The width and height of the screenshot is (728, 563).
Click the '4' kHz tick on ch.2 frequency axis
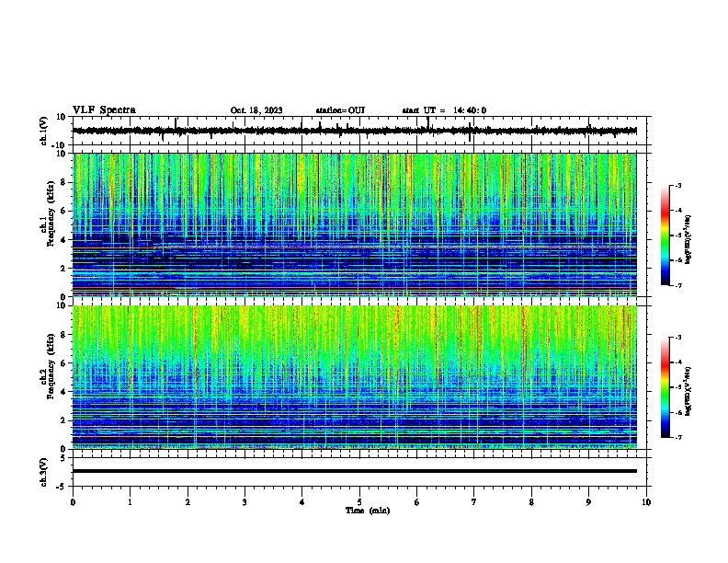pyautogui.click(x=63, y=392)
